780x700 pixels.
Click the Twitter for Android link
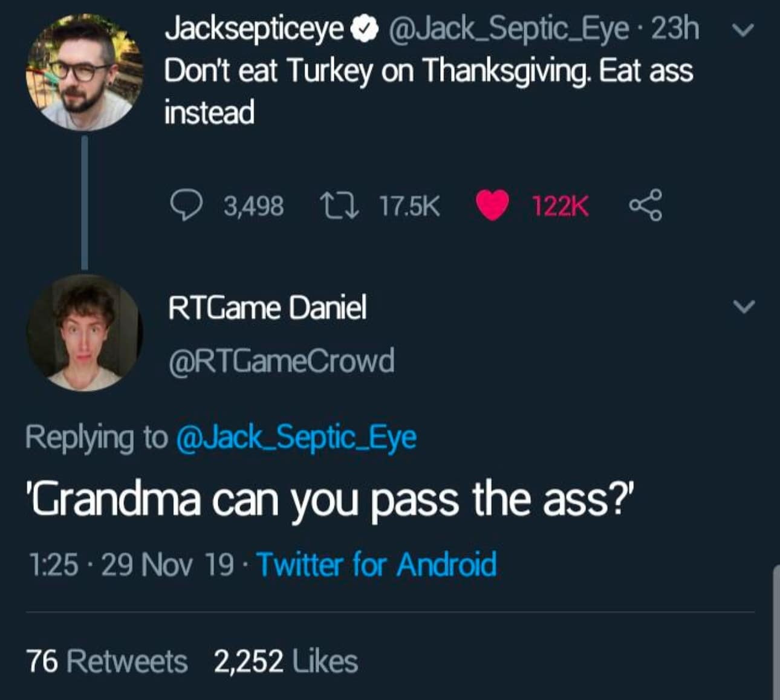pos(377,565)
